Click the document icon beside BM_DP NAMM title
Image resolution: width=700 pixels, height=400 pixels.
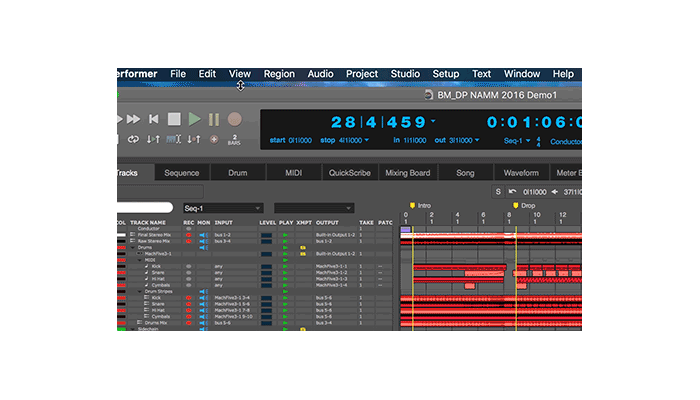coord(429,95)
